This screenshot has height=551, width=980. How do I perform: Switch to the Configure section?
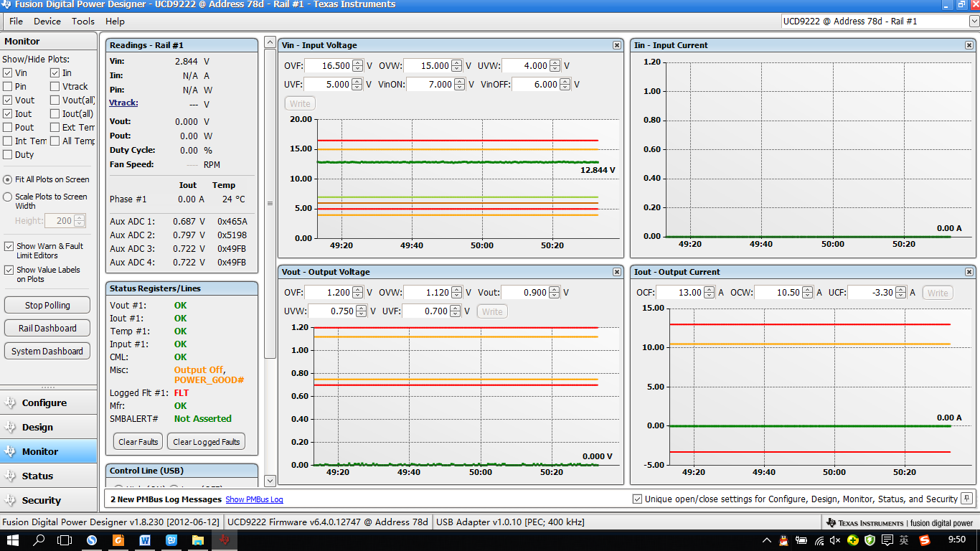click(x=48, y=403)
